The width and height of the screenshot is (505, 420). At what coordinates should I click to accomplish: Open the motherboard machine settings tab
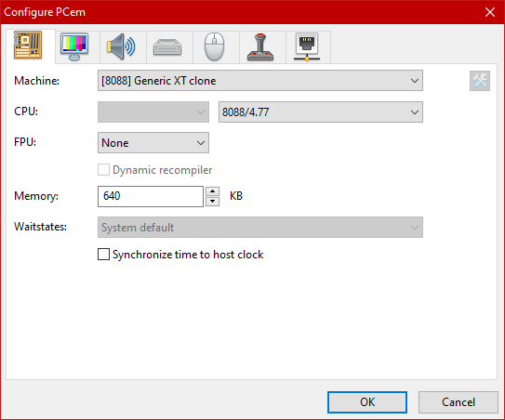pyautogui.click(x=28, y=46)
